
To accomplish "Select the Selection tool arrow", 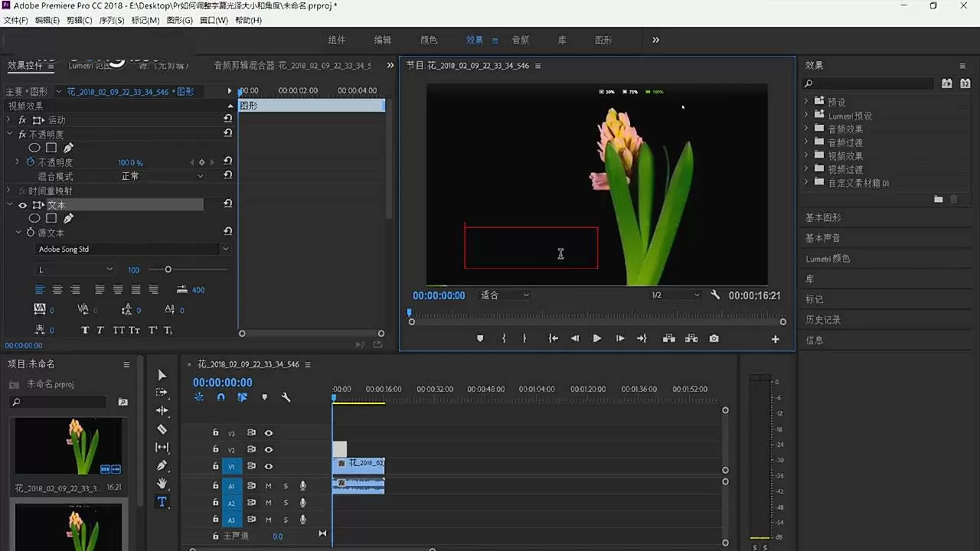I will coord(162,375).
